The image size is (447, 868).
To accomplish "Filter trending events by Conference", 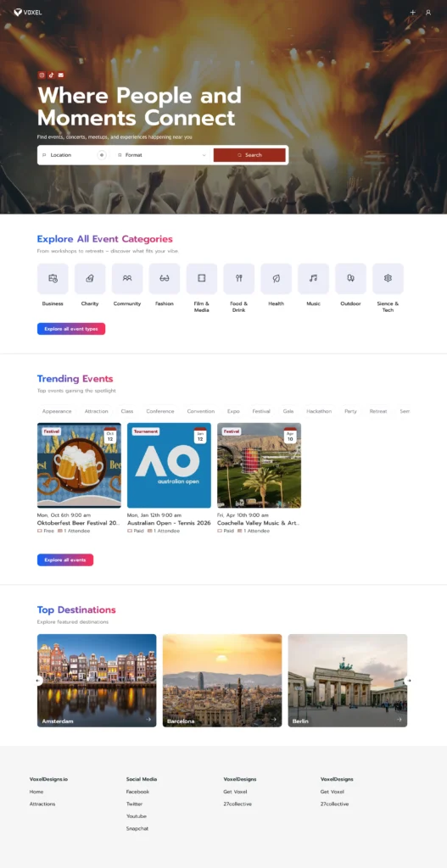I will click(160, 411).
